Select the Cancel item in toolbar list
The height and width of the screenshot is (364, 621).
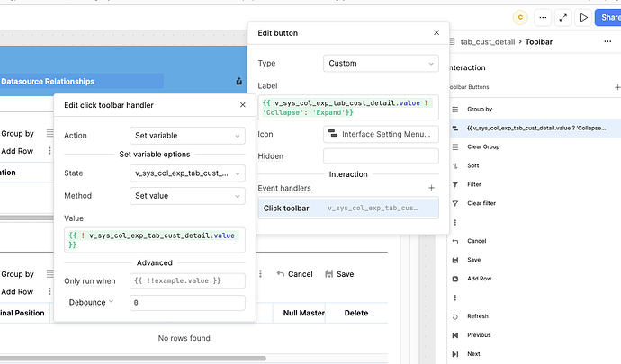coord(535,241)
